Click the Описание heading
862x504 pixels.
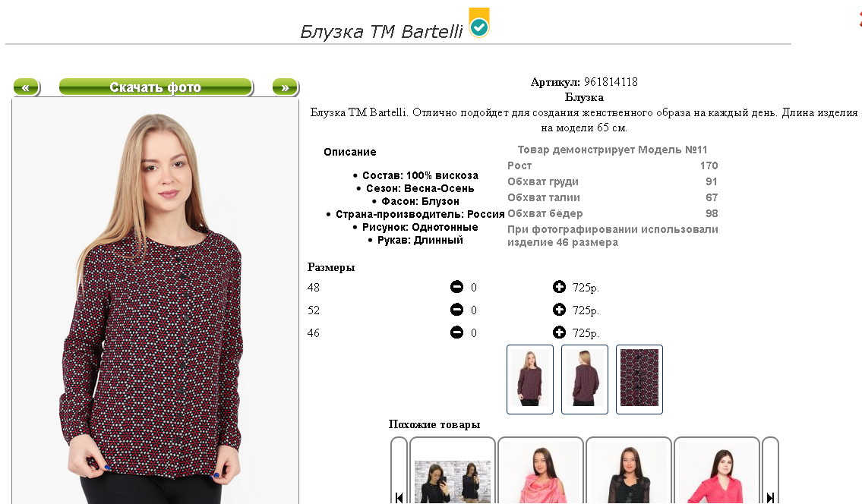click(349, 152)
